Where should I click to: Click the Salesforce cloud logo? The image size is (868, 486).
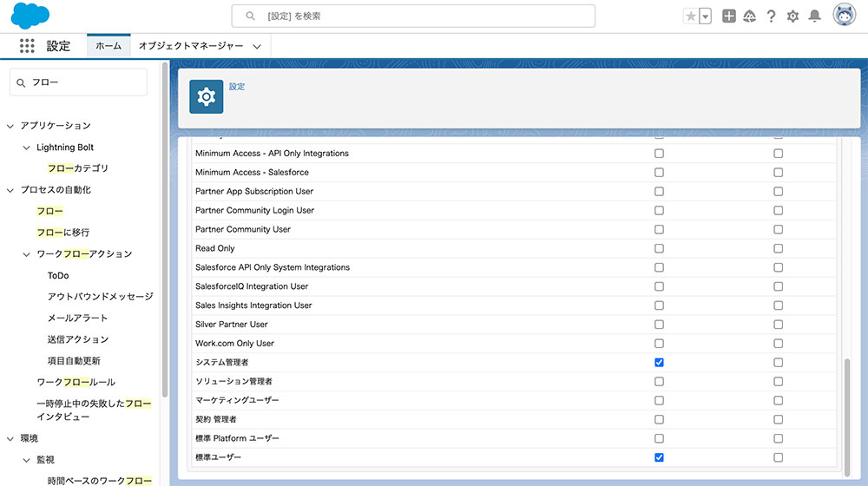[30, 16]
